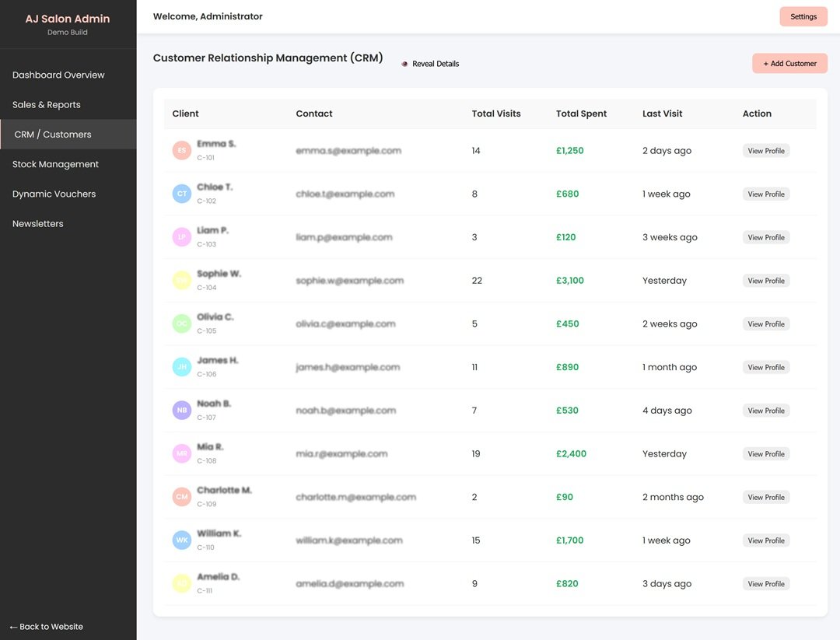
Task: Click £3,100 total spent value
Action: (570, 281)
